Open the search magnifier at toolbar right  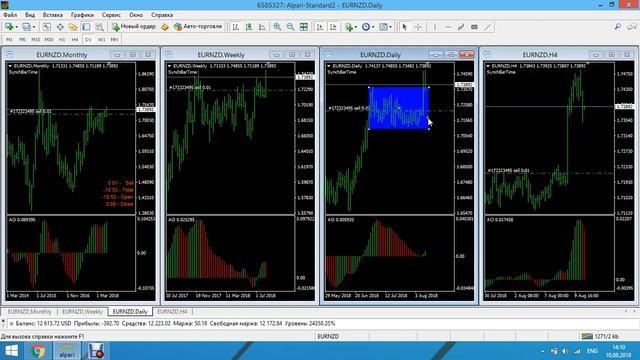618,27
